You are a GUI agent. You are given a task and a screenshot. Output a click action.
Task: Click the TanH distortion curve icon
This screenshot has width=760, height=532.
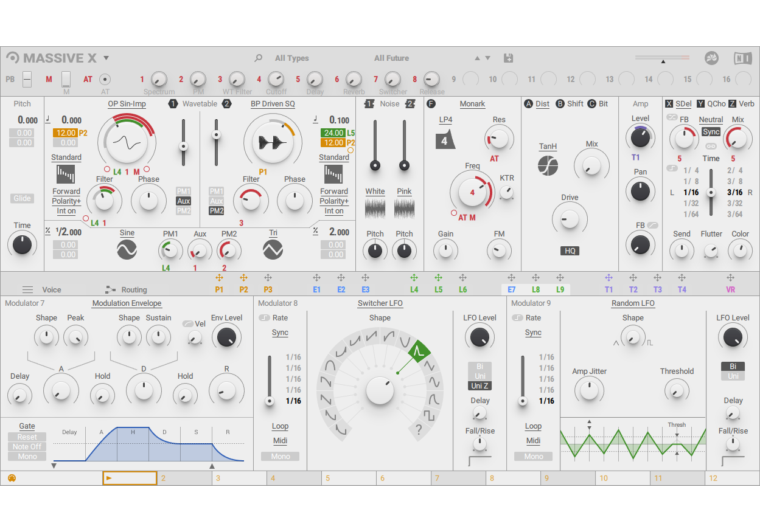tap(548, 165)
